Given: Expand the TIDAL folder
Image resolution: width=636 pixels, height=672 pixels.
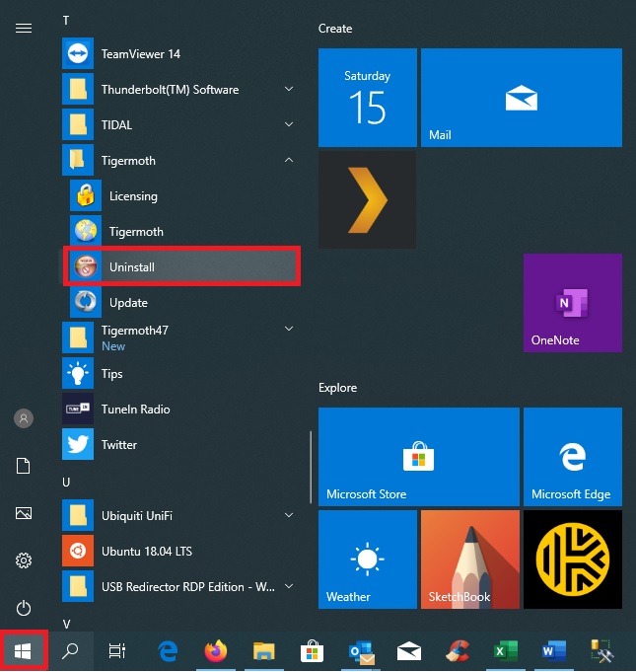Looking at the screenshot, I should click(178, 124).
